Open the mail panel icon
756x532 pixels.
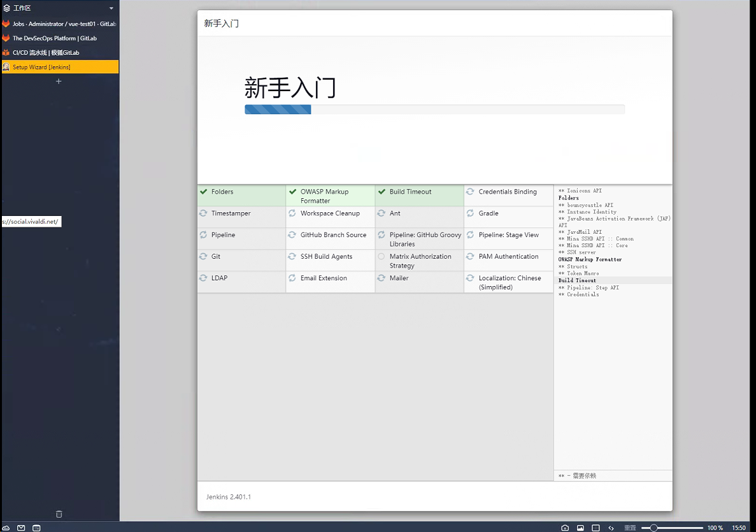pyautogui.click(x=21, y=528)
